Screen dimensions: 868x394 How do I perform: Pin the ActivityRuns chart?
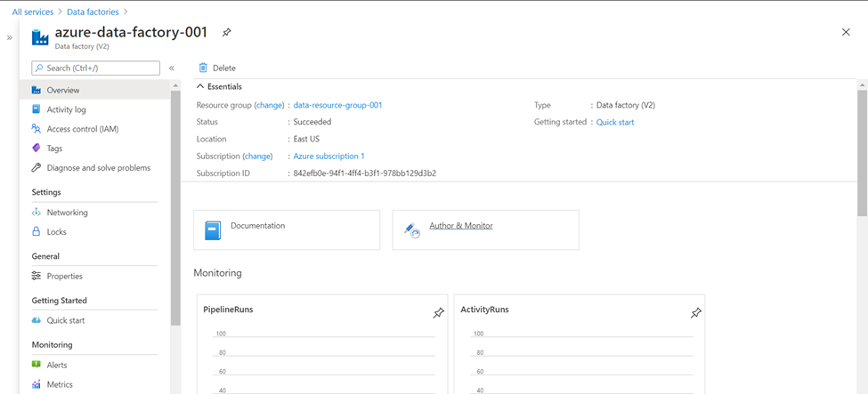[695, 313]
